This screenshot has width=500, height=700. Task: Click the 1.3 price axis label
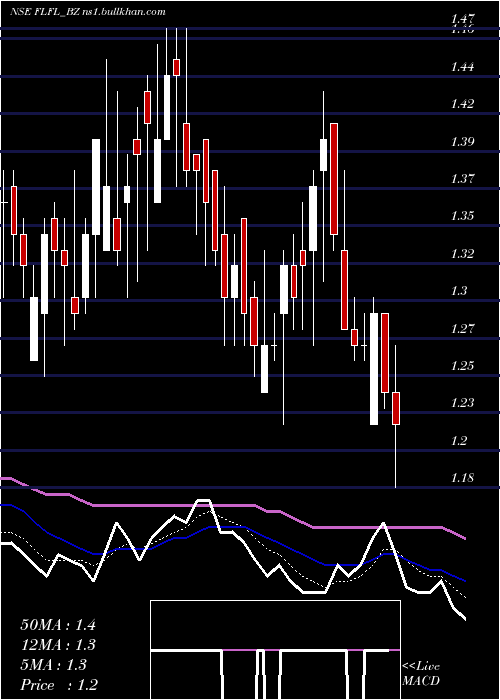click(x=459, y=291)
